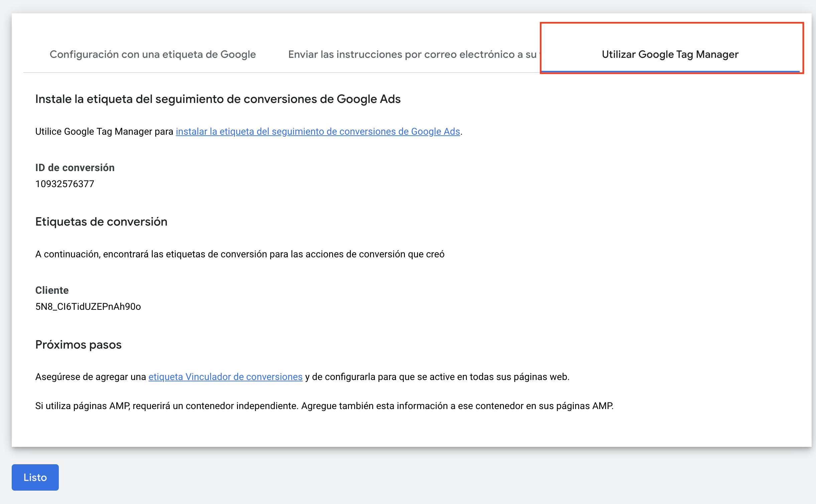The width and height of the screenshot is (816, 504).
Task: Click heading 'Instale la etiqueta del seguimiento de conversiones'
Action: click(218, 99)
